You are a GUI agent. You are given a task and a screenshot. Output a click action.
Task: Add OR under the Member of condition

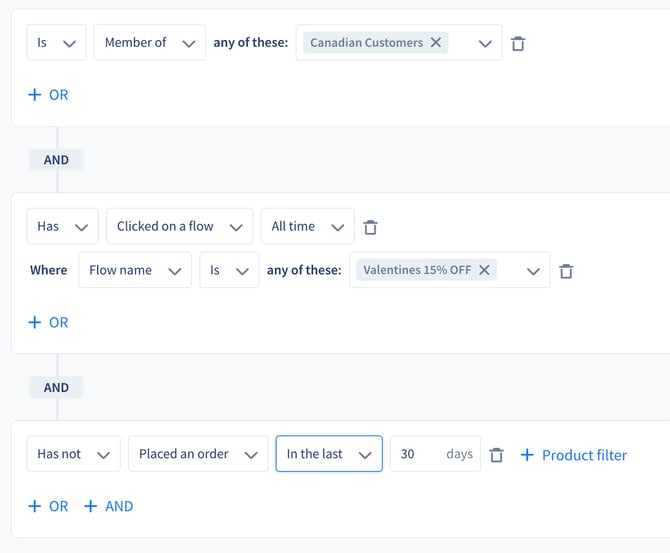click(48, 94)
